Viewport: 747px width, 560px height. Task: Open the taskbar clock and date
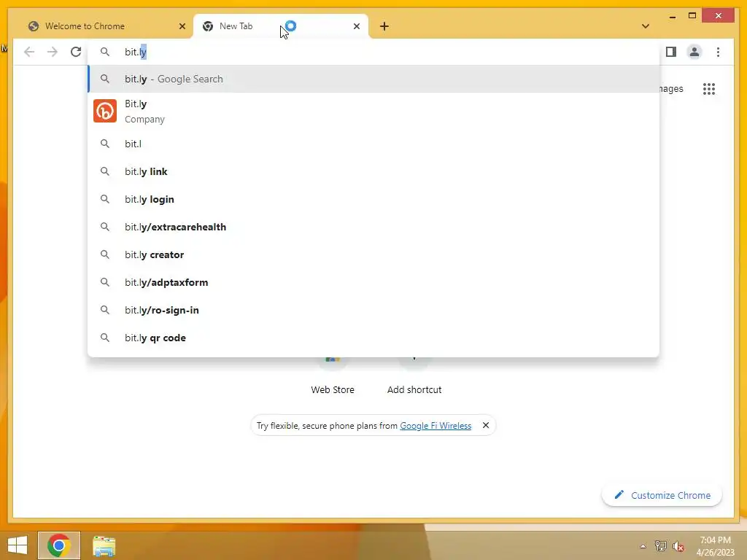click(715, 546)
